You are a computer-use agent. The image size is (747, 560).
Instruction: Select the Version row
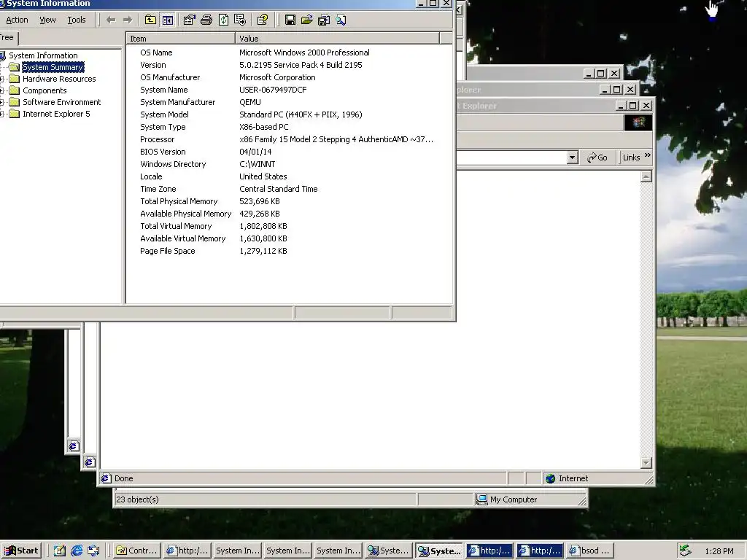pos(289,65)
